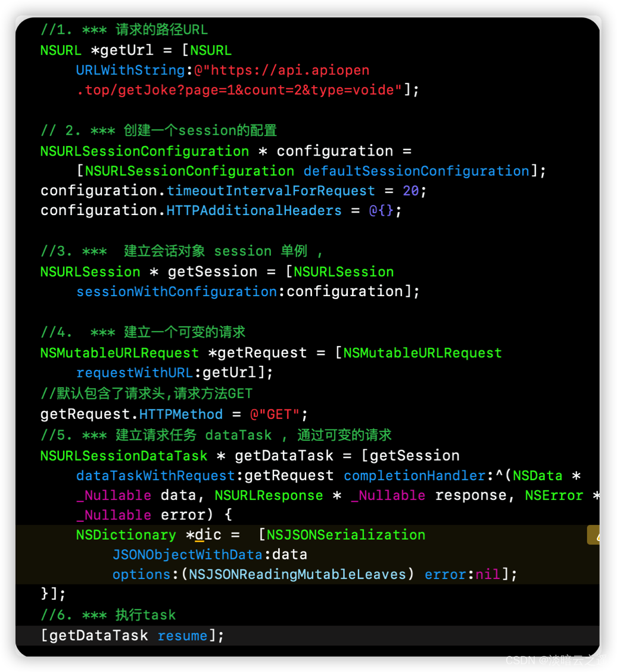The height and width of the screenshot is (672, 617).
Task: Select the "URLWithString:" method name
Action: pos(134,70)
